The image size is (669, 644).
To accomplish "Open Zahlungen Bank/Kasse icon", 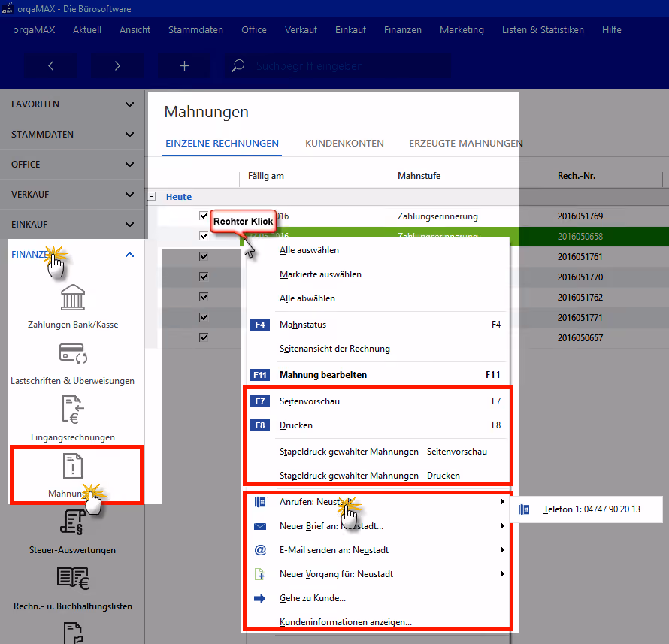I will click(73, 298).
